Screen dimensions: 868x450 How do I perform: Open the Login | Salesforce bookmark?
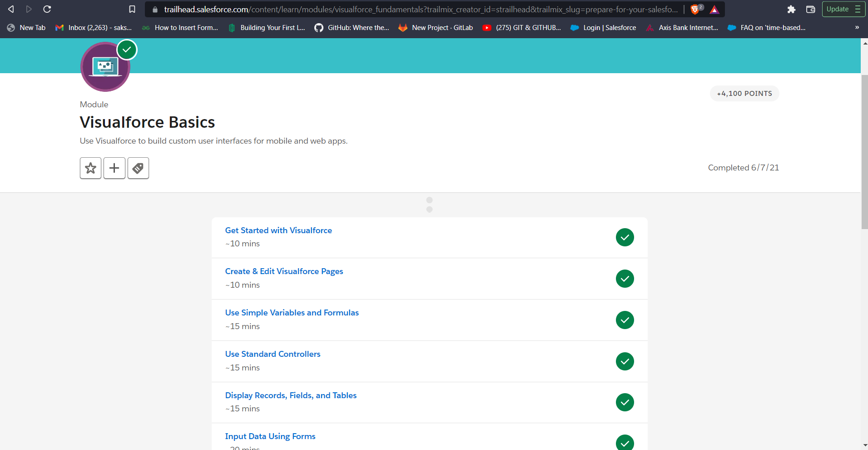604,28
